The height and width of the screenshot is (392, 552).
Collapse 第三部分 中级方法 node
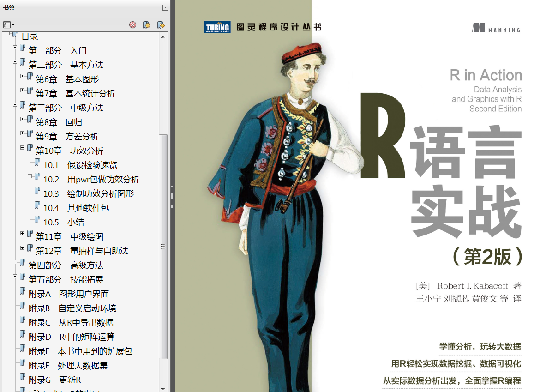point(15,105)
